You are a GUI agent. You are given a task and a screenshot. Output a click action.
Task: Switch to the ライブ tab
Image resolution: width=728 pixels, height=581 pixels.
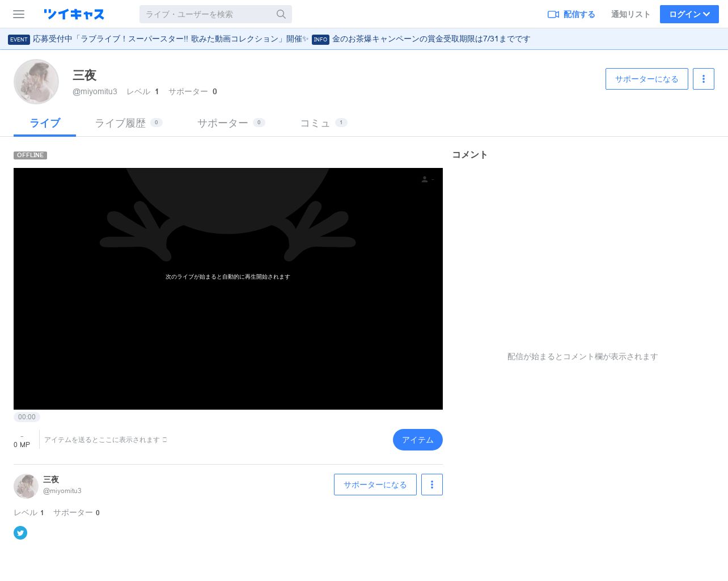(45, 123)
